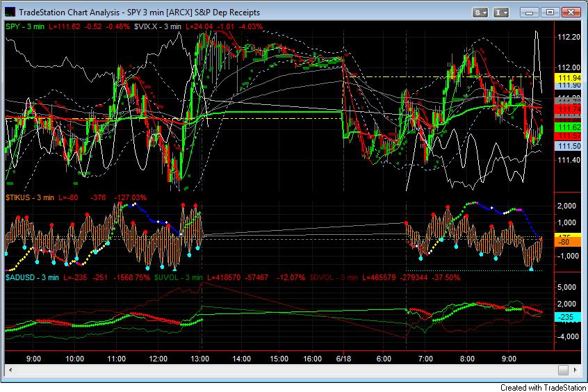
Task: Click the SPY percent change '-0.46%'
Action: 117,26
